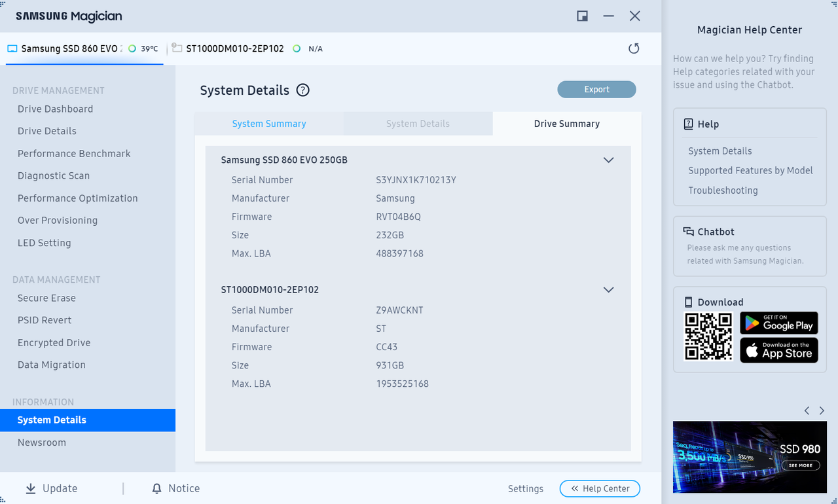Click the Help Center toggle button
Image resolution: width=838 pixels, height=504 pixels.
coord(600,488)
